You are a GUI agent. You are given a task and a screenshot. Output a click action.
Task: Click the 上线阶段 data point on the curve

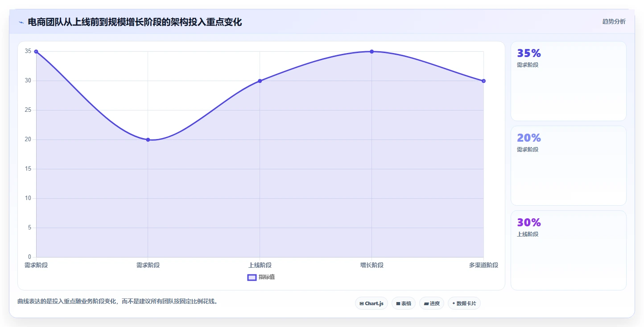coord(260,81)
